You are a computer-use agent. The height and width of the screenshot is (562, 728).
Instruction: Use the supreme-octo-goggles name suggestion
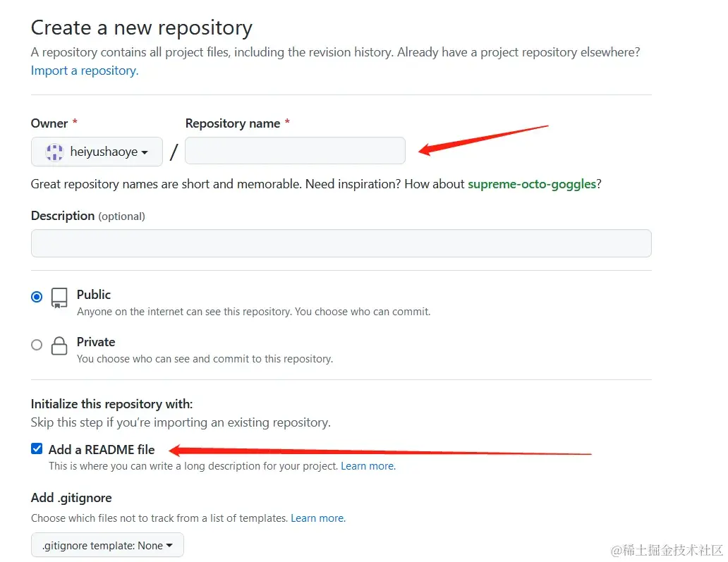pyautogui.click(x=532, y=184)
